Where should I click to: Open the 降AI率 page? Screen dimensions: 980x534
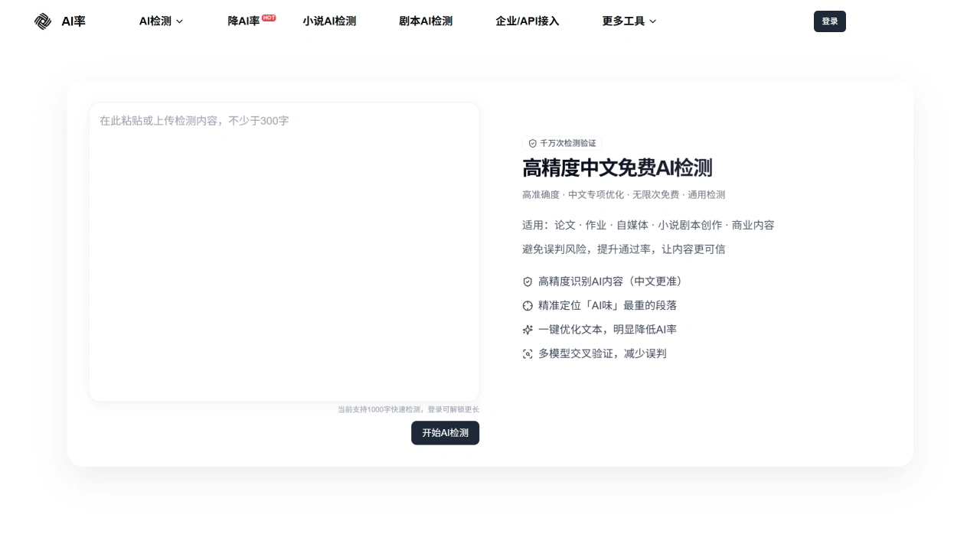click(x=243, y=21)
